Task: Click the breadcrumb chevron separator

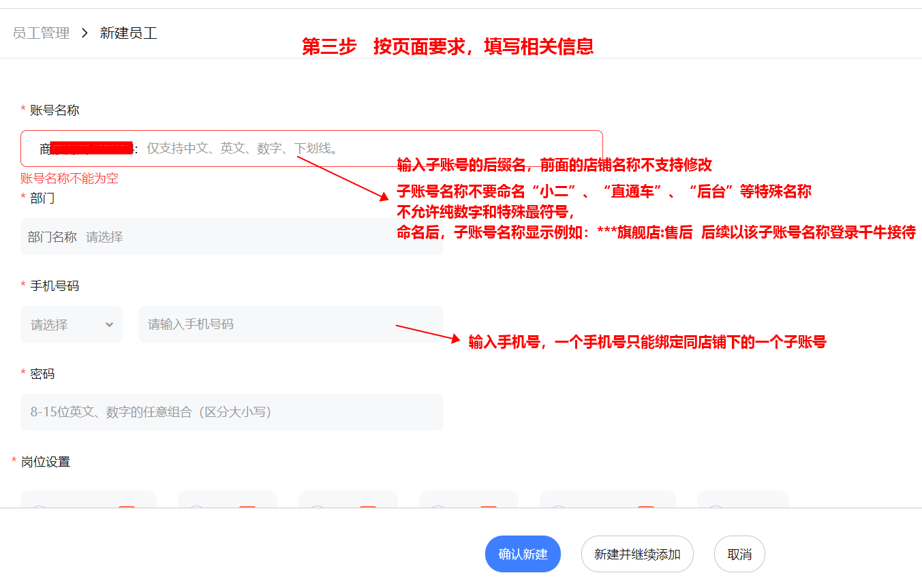Action: [x=84, y=33]
